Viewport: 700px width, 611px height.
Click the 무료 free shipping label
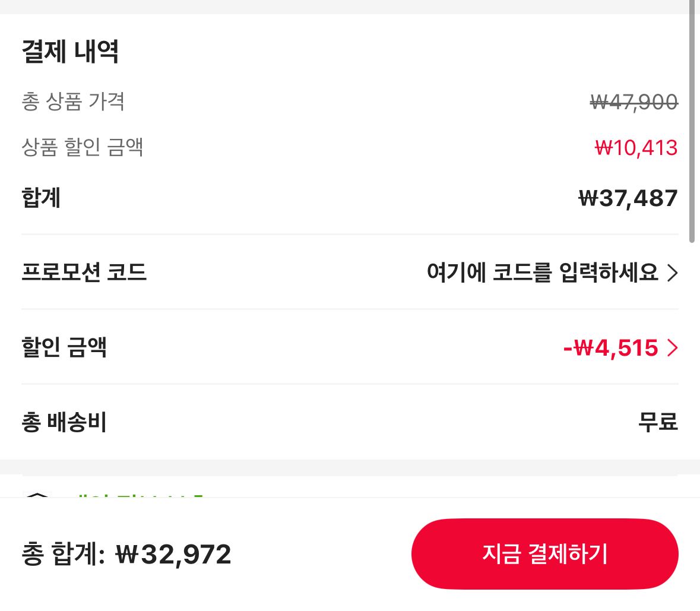(x=658, y=422)
